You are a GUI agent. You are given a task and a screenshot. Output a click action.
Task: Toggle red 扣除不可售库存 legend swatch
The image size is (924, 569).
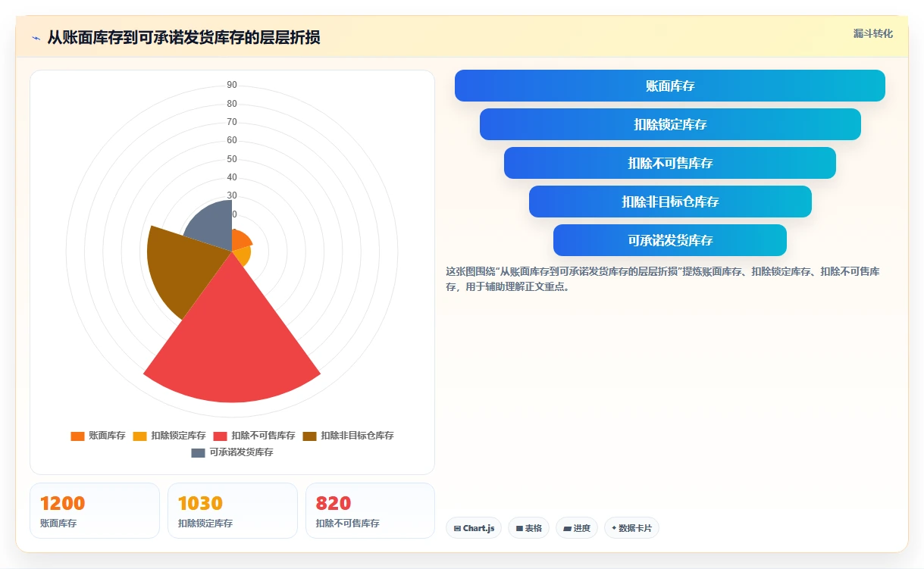(220, 436)
